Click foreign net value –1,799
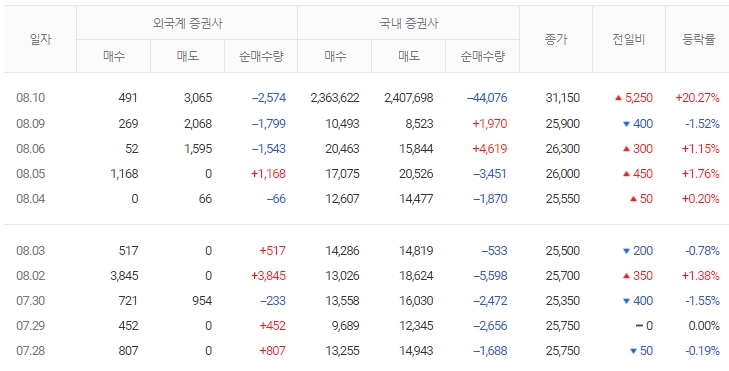The image size is (729, 371). [x=269, y=124]
